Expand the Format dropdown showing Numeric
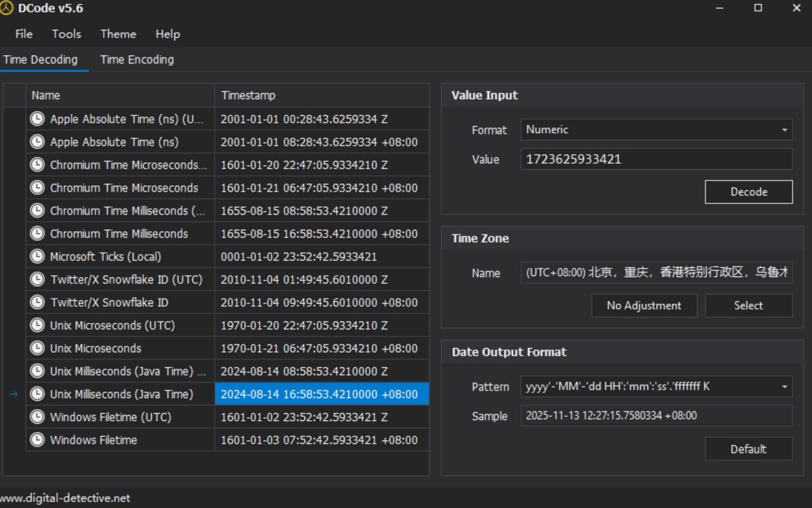Screen dimensions: 812x508 (x=784, y=130)
